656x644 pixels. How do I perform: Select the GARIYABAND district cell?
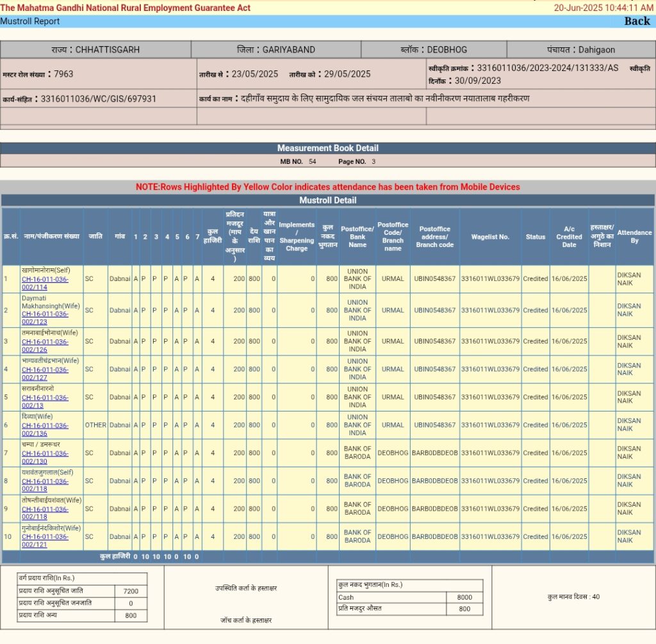(276, 49)
